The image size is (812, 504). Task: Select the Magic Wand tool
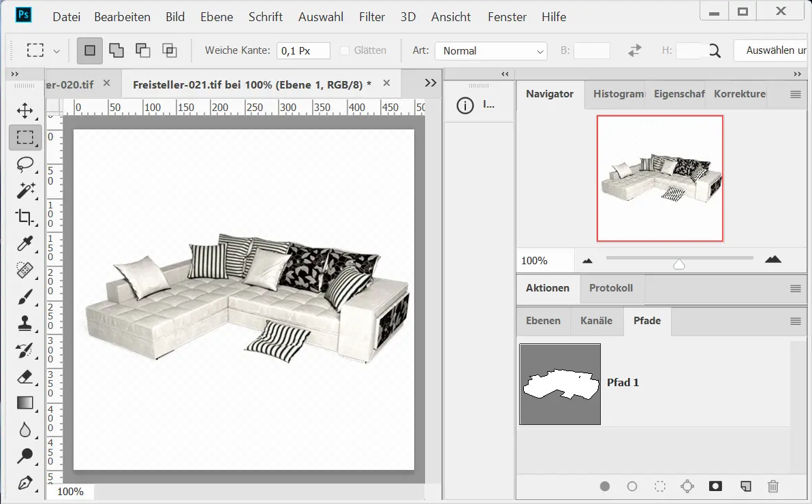[25, 190]
